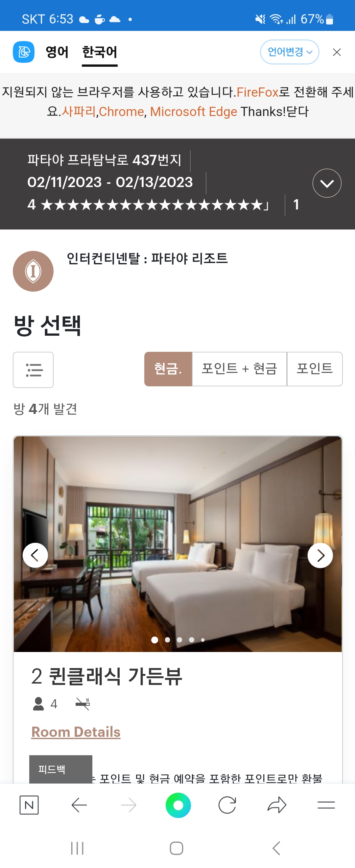
Task: Tap the Papago translate logo icon
Action: (x=24, y=52)
